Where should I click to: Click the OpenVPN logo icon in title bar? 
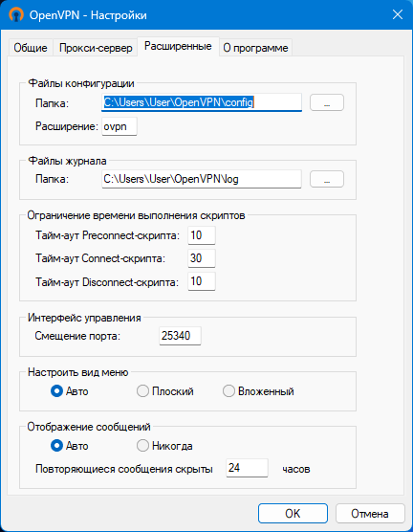click(x=16, y=14)
